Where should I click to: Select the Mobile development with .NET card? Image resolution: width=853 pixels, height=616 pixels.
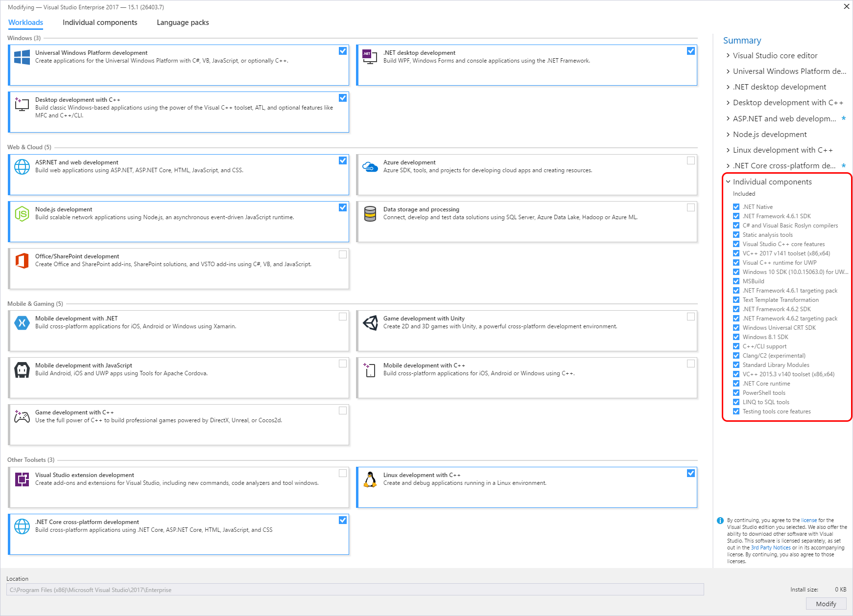(179, 331)
